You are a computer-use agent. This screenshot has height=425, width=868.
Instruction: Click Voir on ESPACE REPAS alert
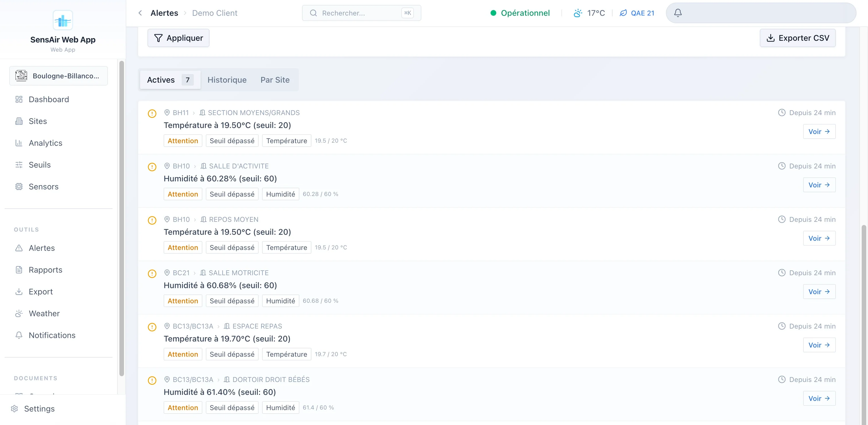click(819, 345)
